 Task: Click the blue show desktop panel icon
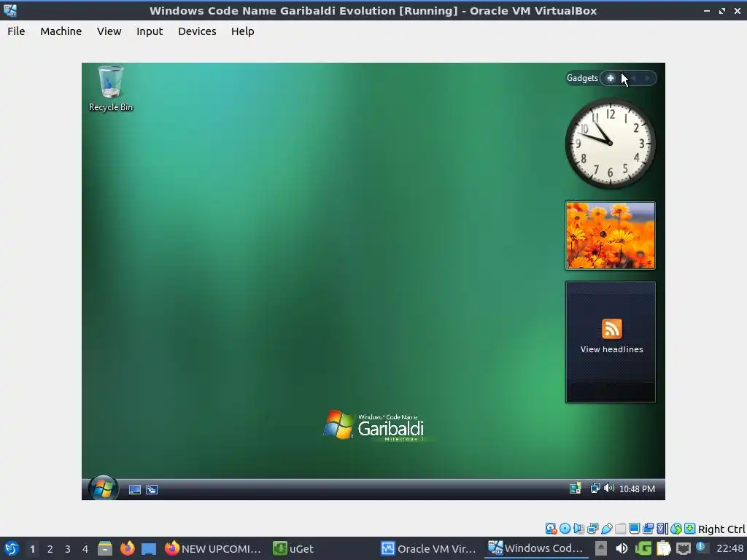pos(149,549)
